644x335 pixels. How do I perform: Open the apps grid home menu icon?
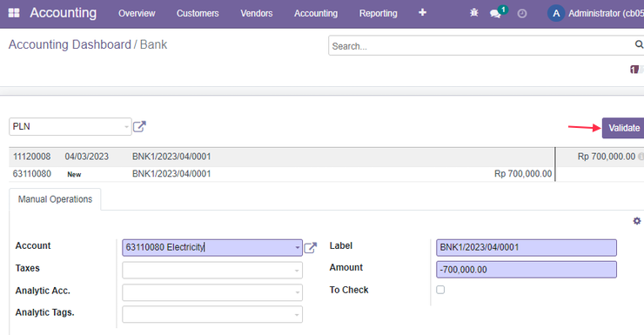[x=14, y=13]
